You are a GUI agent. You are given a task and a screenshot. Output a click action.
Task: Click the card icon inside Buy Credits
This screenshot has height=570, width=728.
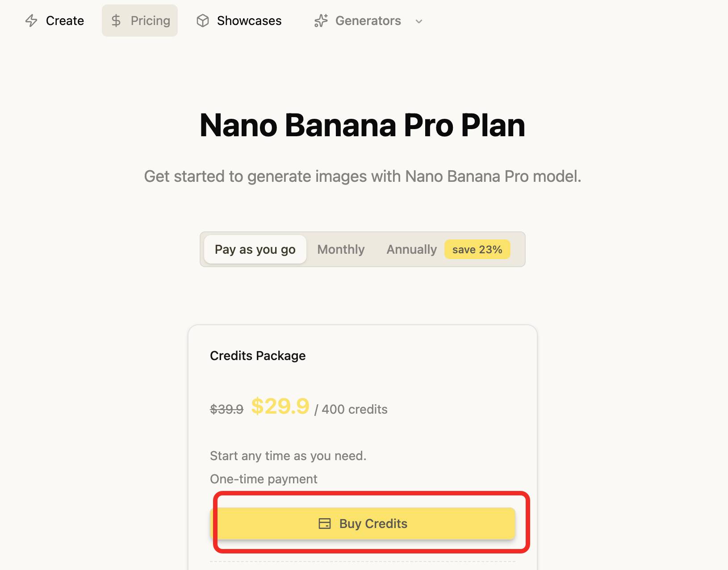point(325,524)
